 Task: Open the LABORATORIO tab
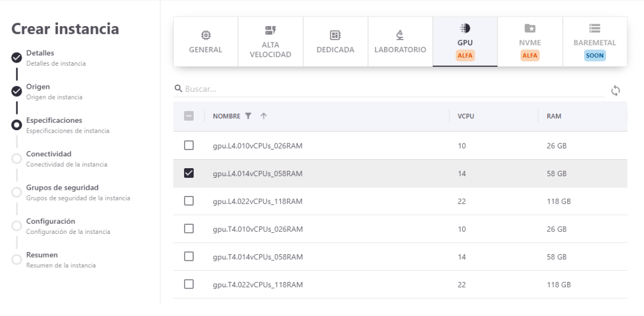coord(400,42)
